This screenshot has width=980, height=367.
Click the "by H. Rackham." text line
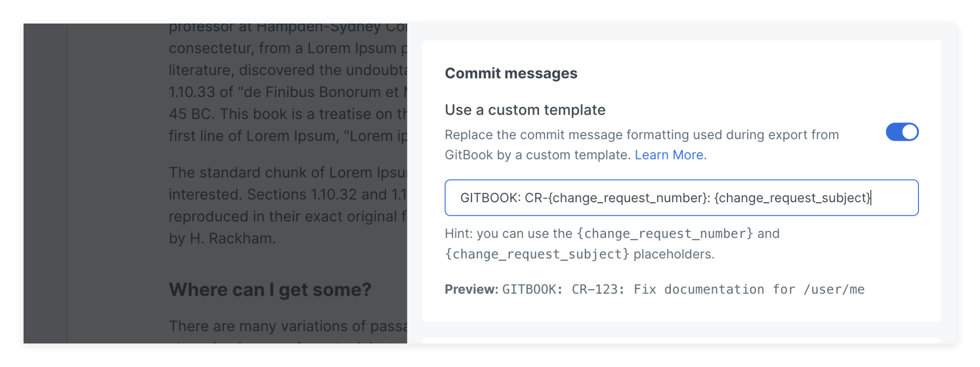[x=222, y=238]
